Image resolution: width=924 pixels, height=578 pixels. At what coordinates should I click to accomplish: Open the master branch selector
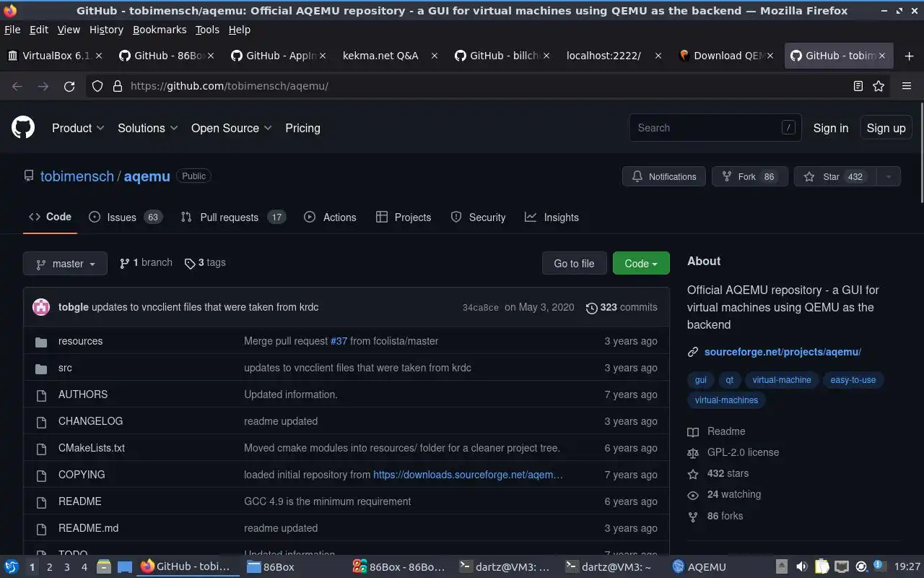pos(65,264)
